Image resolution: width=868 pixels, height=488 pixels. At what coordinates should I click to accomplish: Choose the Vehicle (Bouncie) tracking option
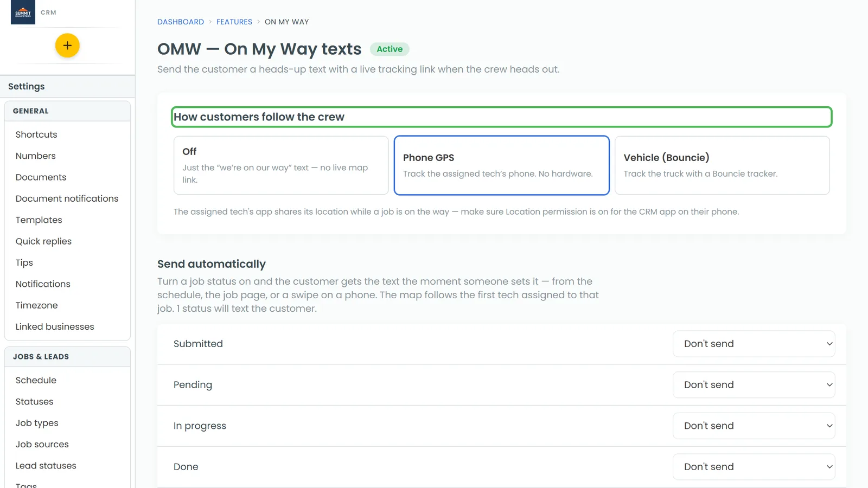[x=722, y=165]
